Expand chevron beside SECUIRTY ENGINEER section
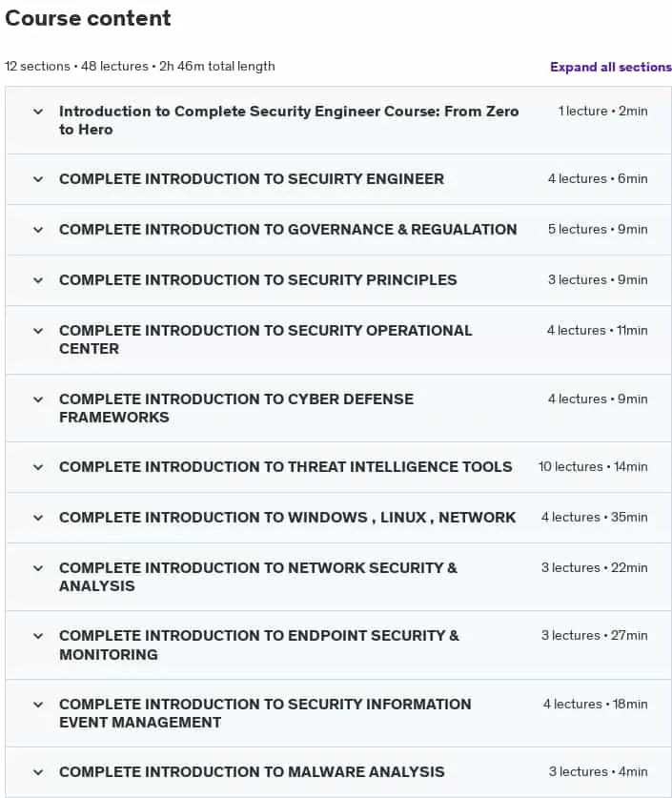Image resolution: width=672 pixels, height=798 pixels. pyautogui.click(x=38, y=179)
